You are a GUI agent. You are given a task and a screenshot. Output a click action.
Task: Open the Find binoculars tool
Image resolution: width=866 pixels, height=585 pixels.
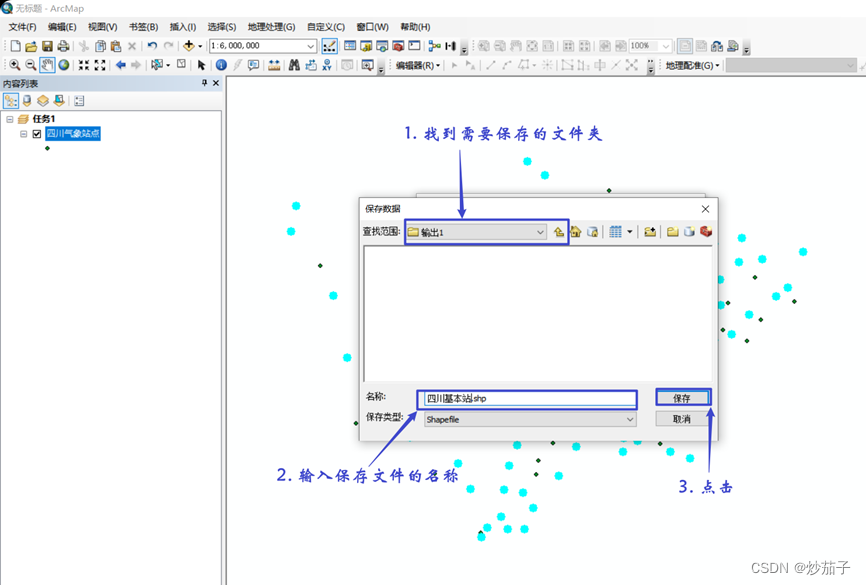[294, 65]
